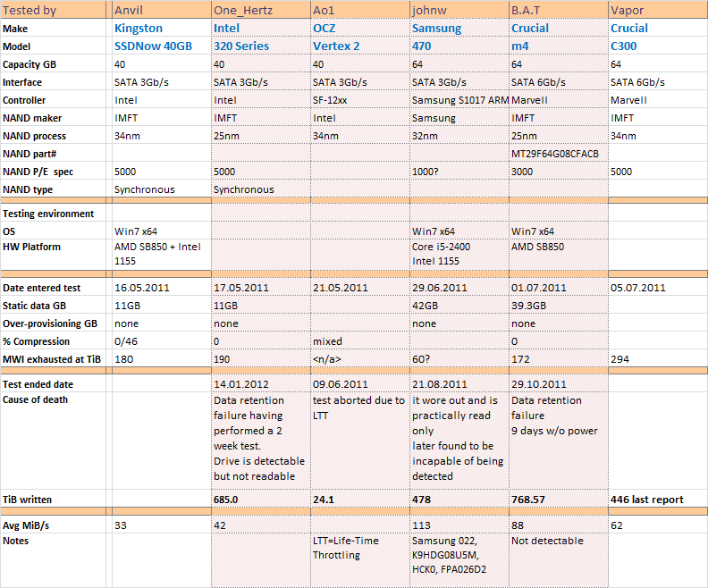Image resolution: width=708 pixels, height=588 pixels.
Task: Open the 320 Series model link
Action: (x=241, y=46)
